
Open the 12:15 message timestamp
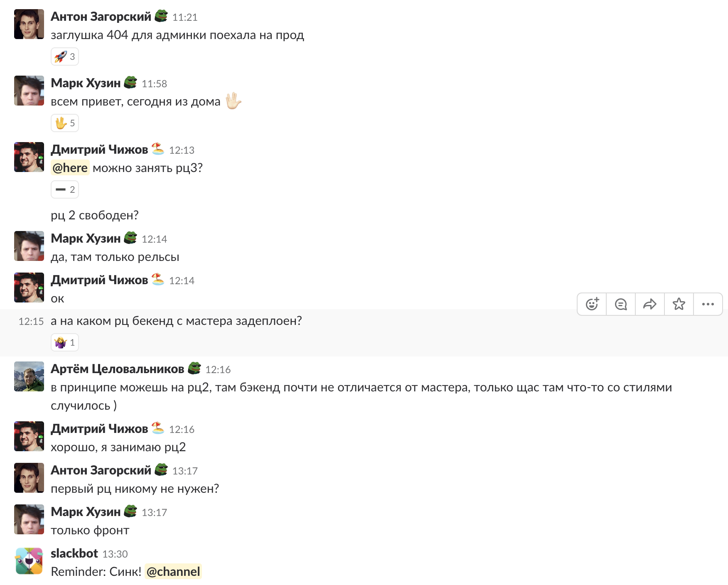click(31, 321)
